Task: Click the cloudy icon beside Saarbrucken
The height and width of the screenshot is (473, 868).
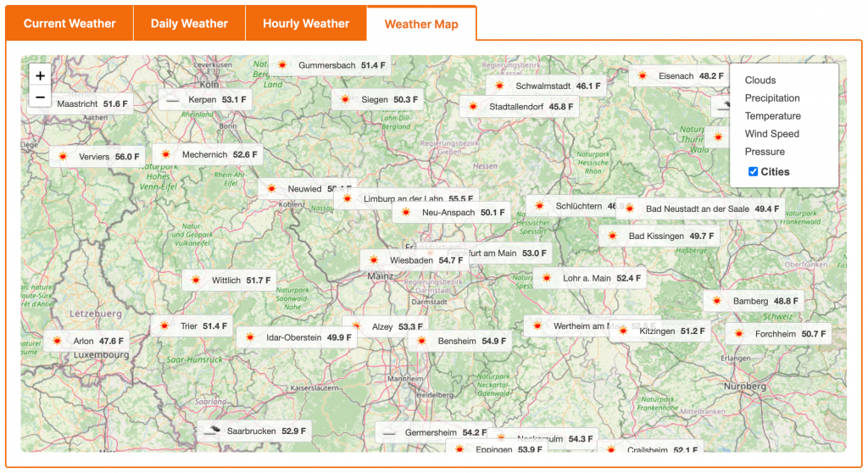Action: pyautogui.click(x=212, y=431)
